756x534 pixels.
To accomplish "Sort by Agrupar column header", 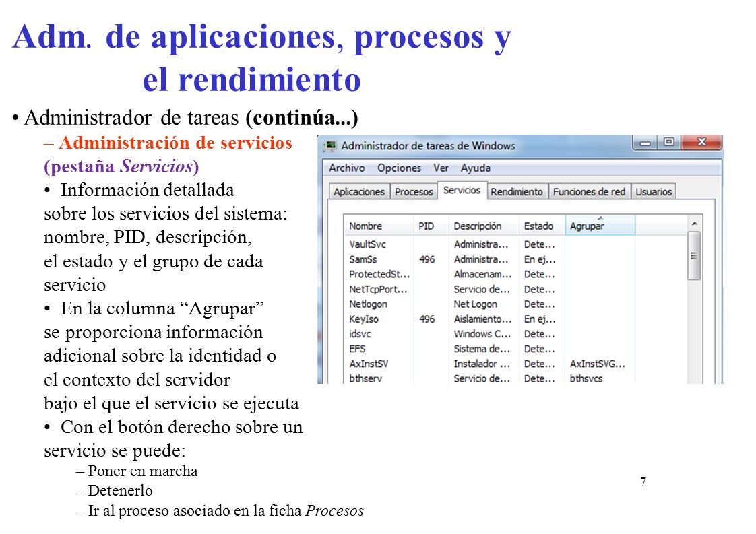I will (600, 226).
